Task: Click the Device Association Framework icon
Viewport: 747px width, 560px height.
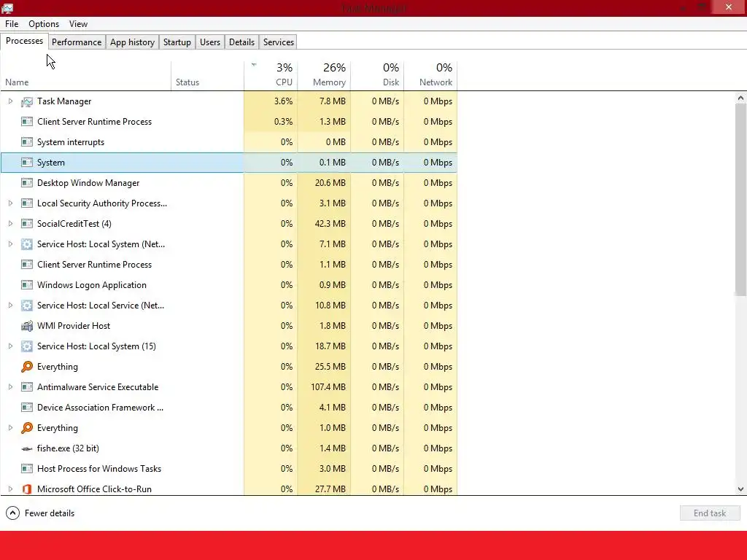Action: (x=27, y=408)
